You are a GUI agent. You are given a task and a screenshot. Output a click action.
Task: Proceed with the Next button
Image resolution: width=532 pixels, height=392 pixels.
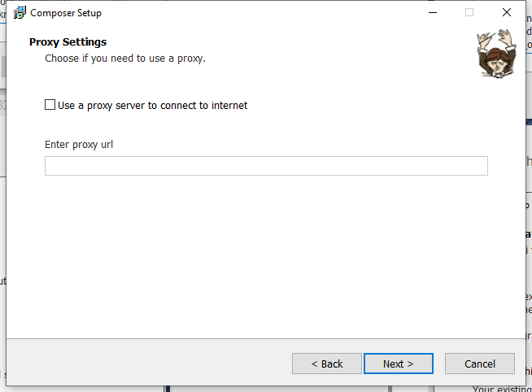[398, 364]
